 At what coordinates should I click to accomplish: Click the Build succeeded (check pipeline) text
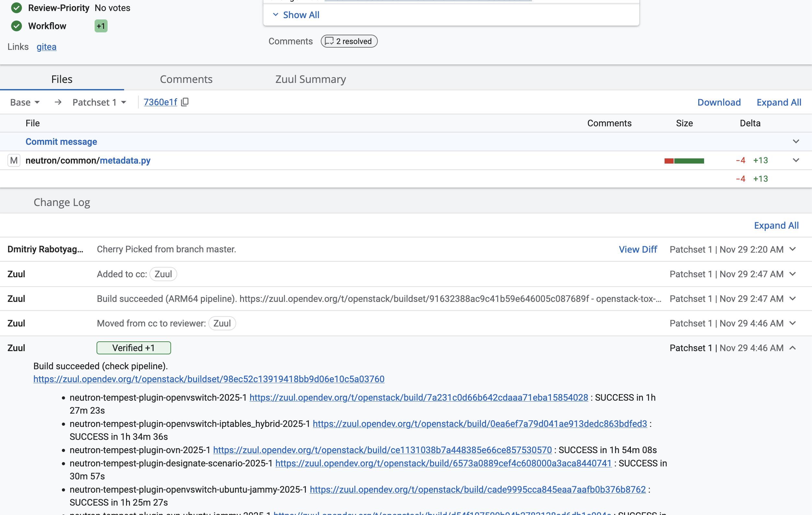[x=100, y=366]
